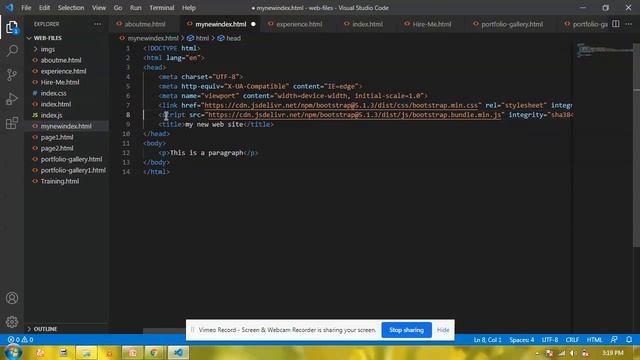
Task: Open the Windows Start button
Action: tap(13, 352)
